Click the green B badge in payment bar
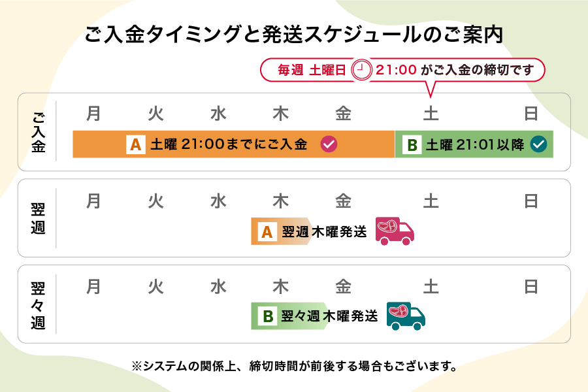Screen dimensions: 588x392 point(412,144)
